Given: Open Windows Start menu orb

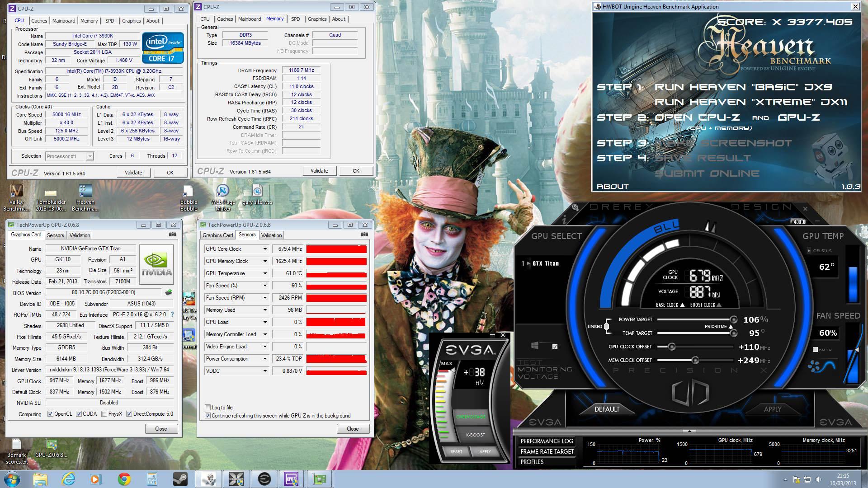Looking at the screenshot, I should pos(12,479).
